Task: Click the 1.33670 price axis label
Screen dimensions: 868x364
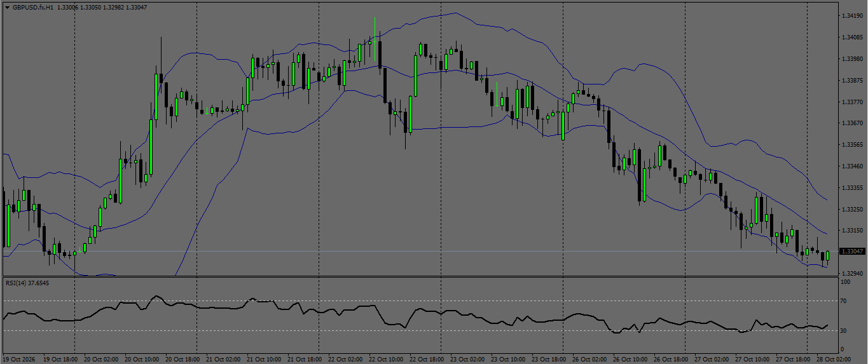Action: tap(851, 123)
